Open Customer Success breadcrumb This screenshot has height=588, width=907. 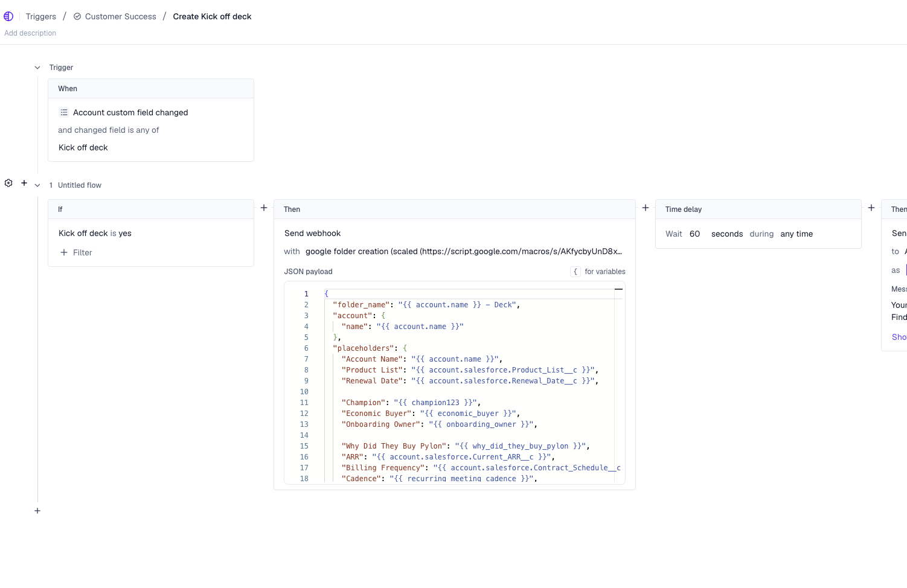point(120,16)
